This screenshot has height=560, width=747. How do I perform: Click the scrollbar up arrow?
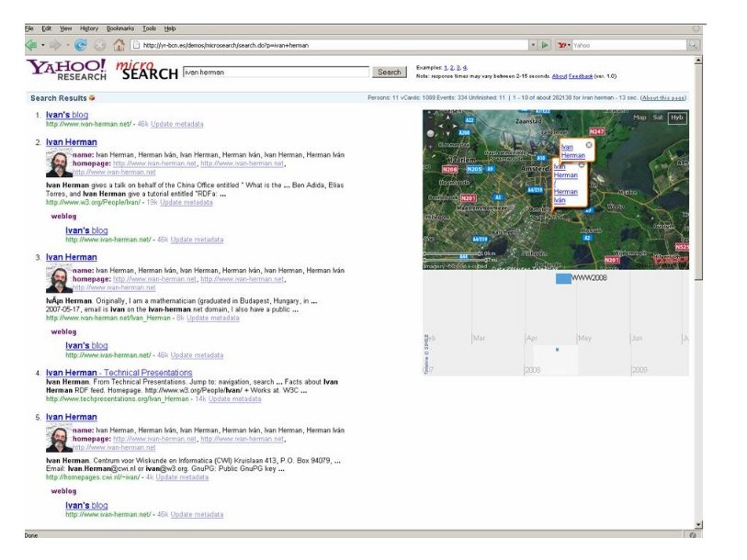[698, 61]
